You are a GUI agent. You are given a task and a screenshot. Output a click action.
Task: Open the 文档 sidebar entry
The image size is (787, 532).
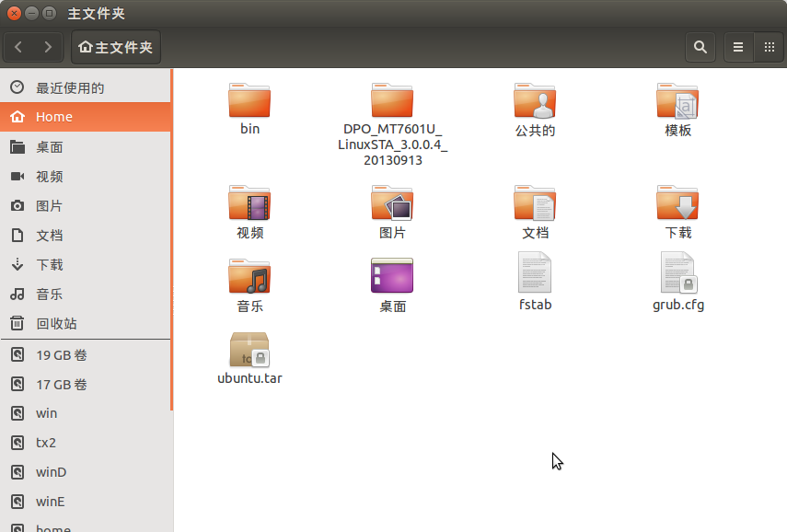86,236
